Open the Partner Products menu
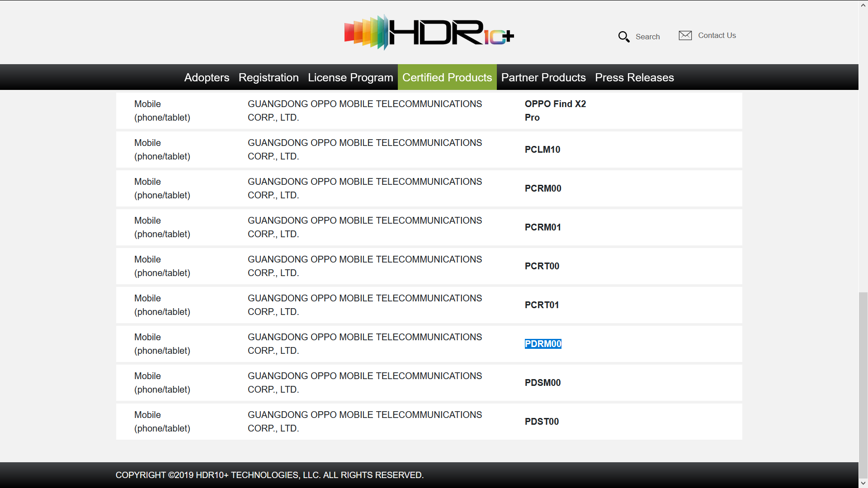The width and height of the screenshot is (868, 488). click(543, 77)
